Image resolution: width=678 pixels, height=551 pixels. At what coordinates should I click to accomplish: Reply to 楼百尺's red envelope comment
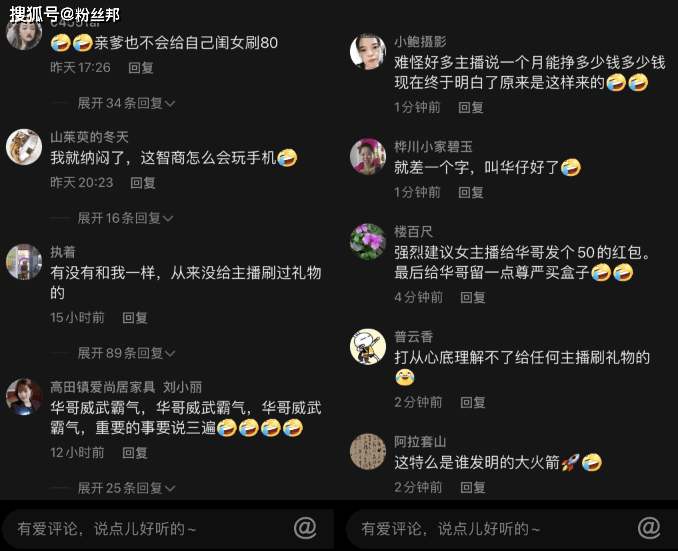[473, 298]
